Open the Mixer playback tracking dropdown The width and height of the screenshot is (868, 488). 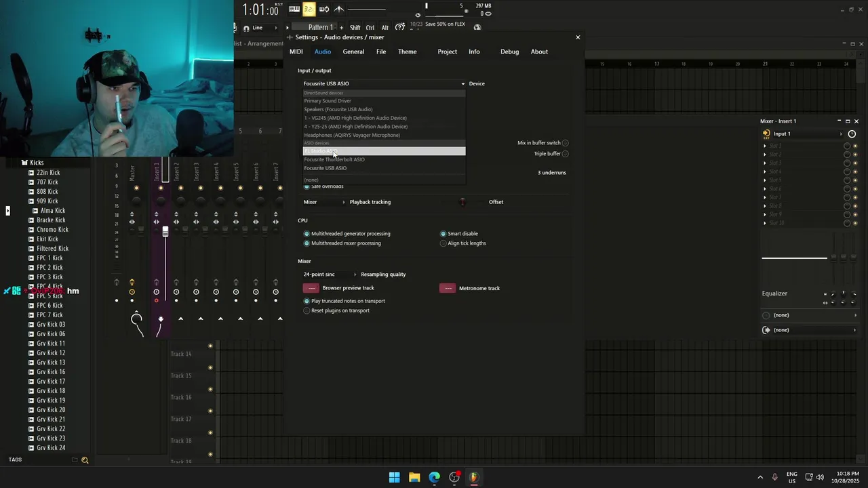tap(324, 202)
